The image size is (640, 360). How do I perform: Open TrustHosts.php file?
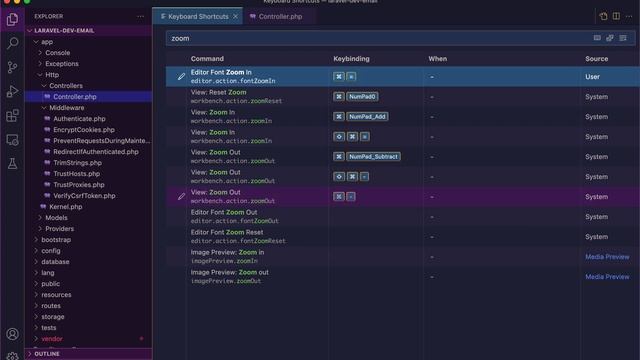coord(76,174)
